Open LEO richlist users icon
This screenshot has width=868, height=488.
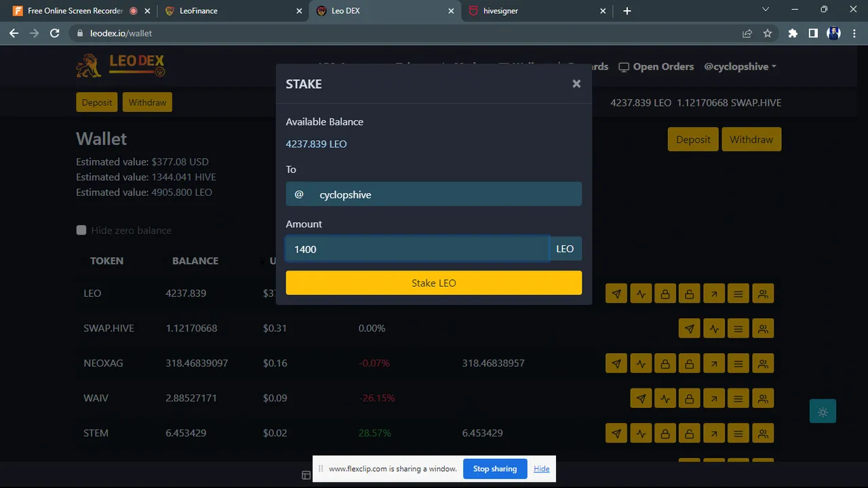pos(763,293)
